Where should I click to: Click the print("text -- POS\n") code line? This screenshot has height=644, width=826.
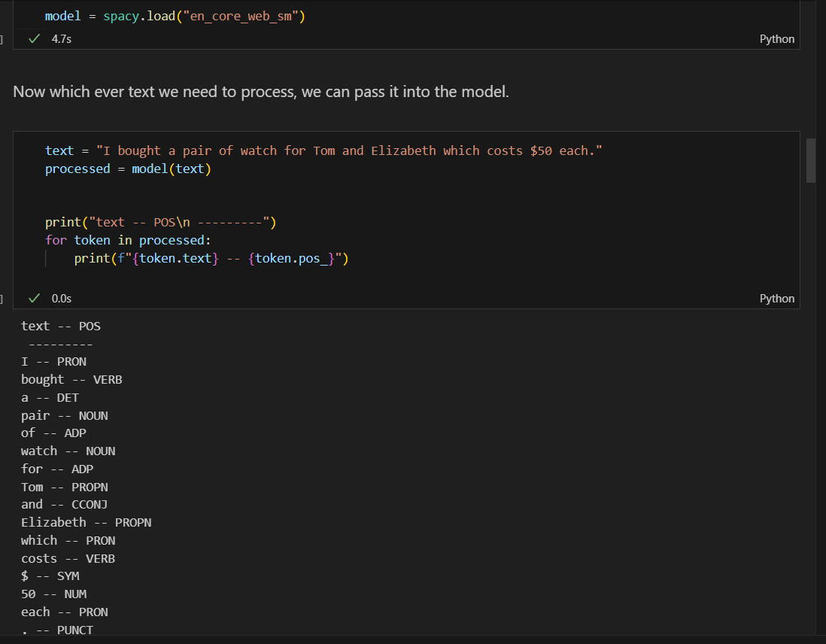(160, 223)
